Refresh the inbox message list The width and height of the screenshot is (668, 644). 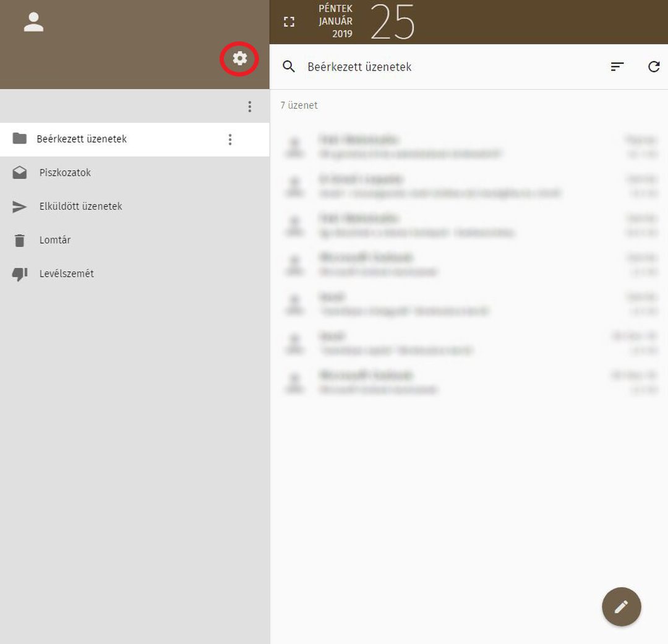(654, 66)
